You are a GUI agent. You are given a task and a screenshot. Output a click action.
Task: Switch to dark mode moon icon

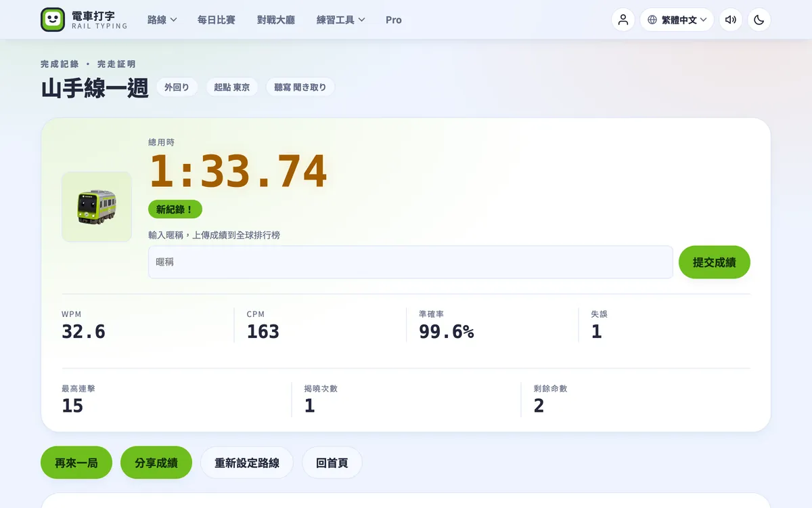(x=759, y=20)
